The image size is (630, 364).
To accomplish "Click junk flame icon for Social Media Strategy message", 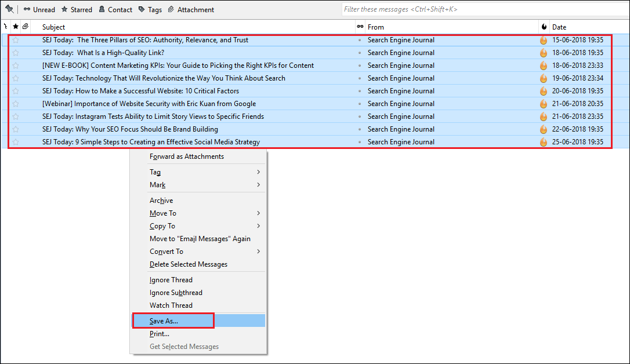I will [544, 141].
